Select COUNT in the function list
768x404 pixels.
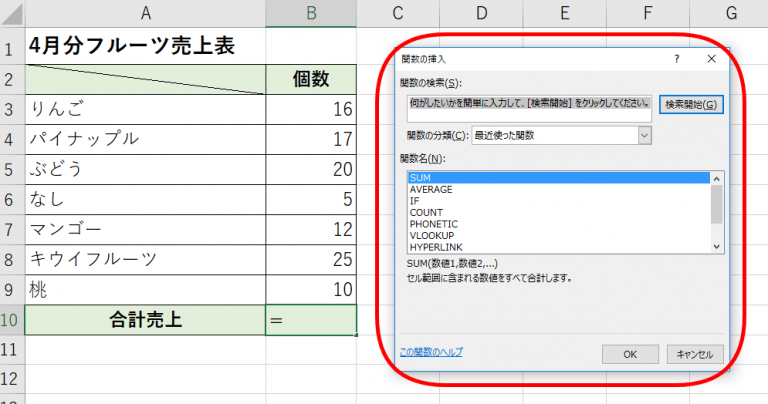coord(426,212)
